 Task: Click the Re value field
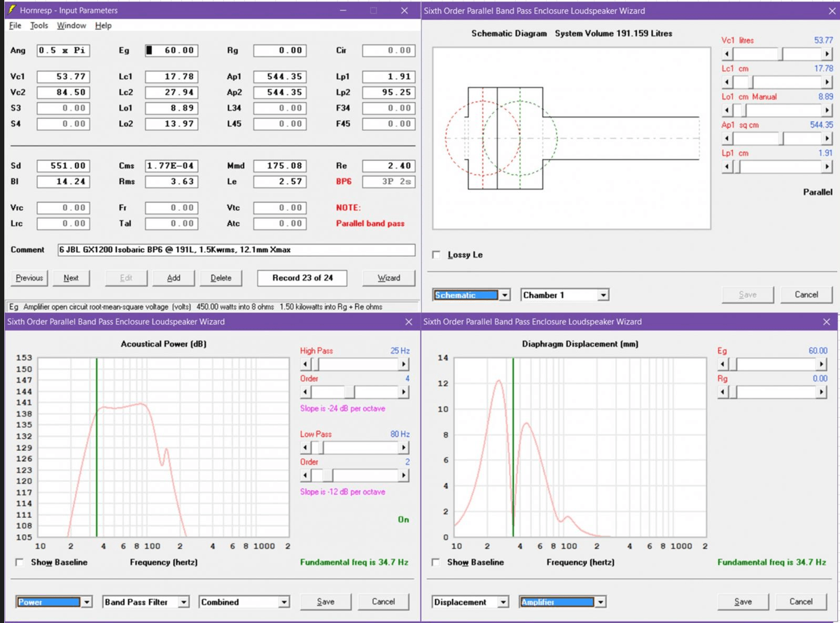(388, 166)
